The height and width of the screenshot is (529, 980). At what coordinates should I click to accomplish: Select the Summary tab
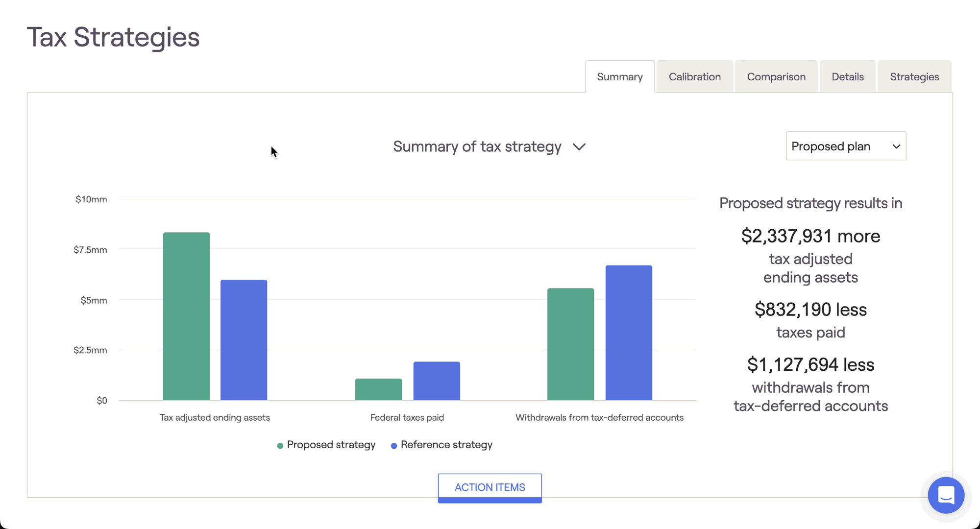[x=619, y=77]
